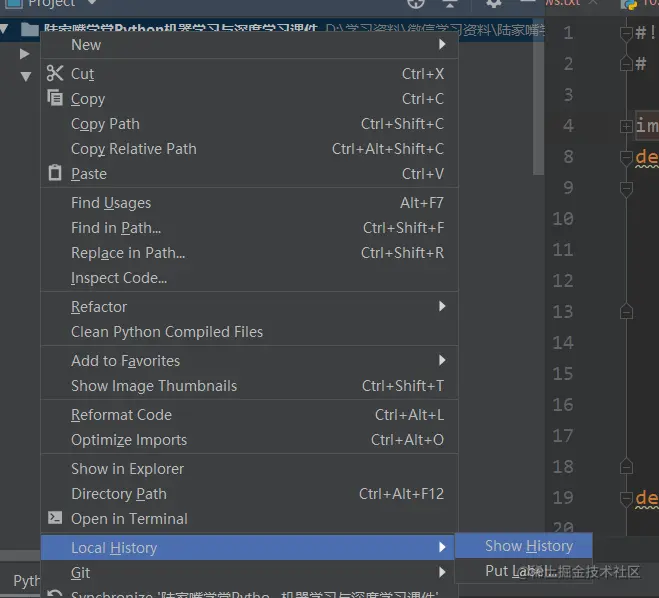The height and width of the screenshot is (598, 659).
Task: Expand the folded imports at line 4
Action: [x=626, y=126]
